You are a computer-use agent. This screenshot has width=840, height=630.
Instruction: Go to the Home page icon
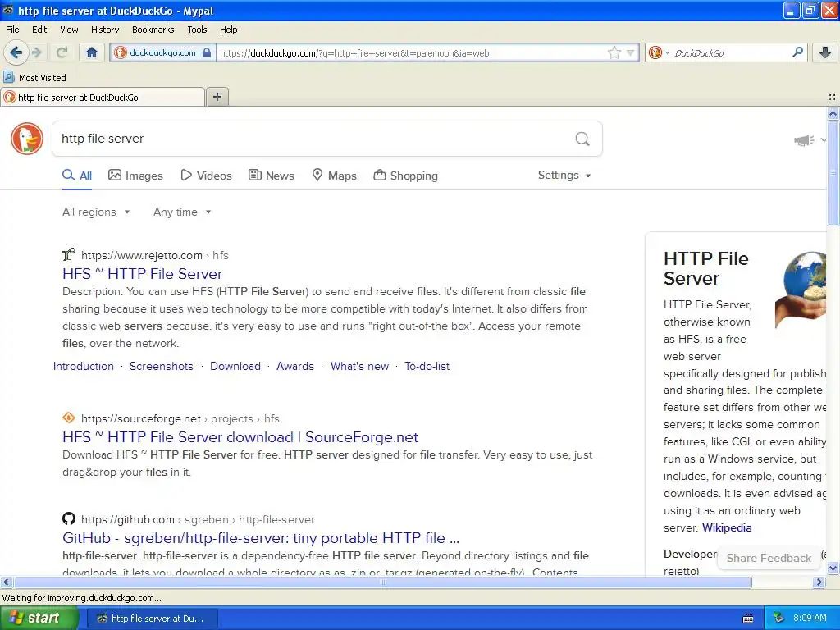(92, 52)
